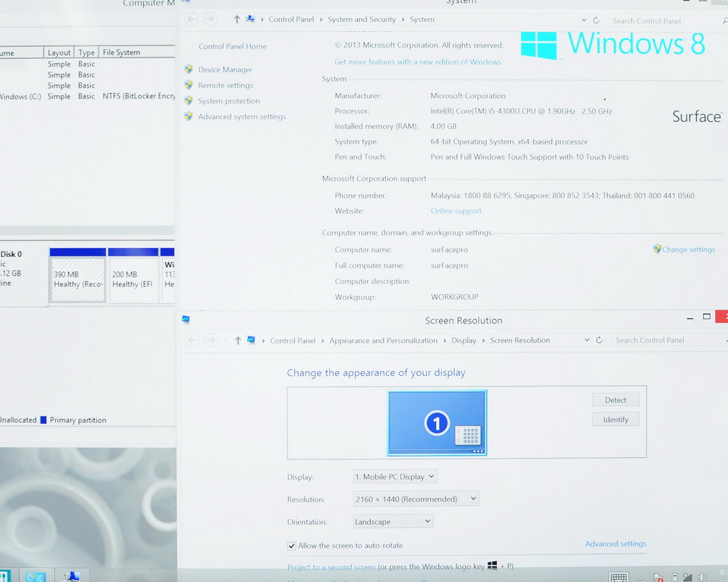
Task: Maximize the Screen Resolution window
Action: pyautogui.click(x=707, y=317)
